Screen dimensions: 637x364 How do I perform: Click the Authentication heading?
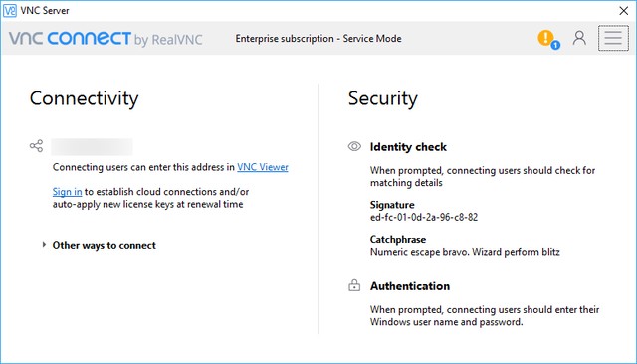coord(409,286)
